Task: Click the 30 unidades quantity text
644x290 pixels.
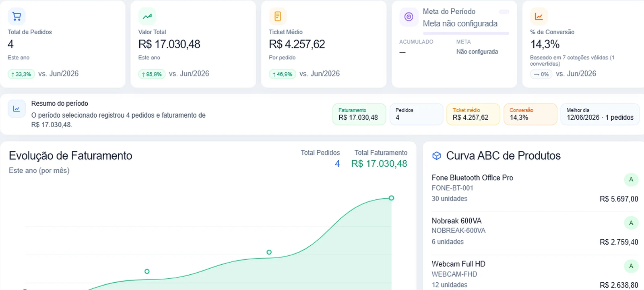Action: [x=450, y=199]
